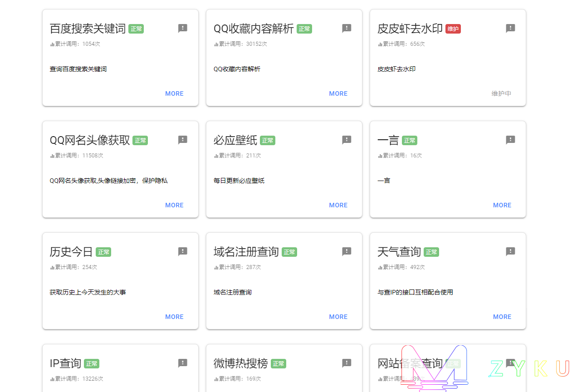Click feedback icon on QQ收藏内容解析 card
Viewport: 572px width, 392px height.
pyautogui.click(x=347, y=29)
